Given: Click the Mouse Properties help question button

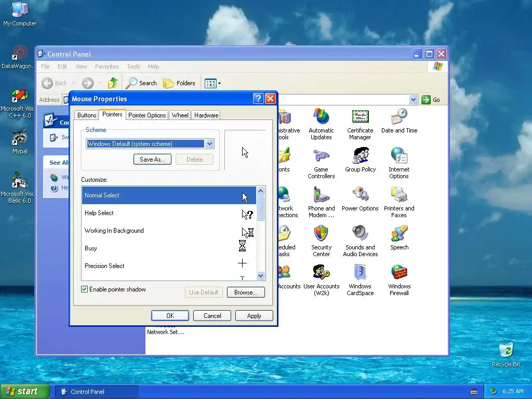Looking at the screenshot, I should click(258, 99).
